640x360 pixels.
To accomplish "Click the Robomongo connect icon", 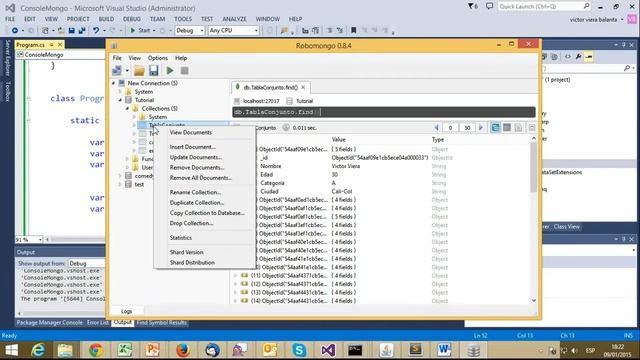I will click(x=117, y=71).
